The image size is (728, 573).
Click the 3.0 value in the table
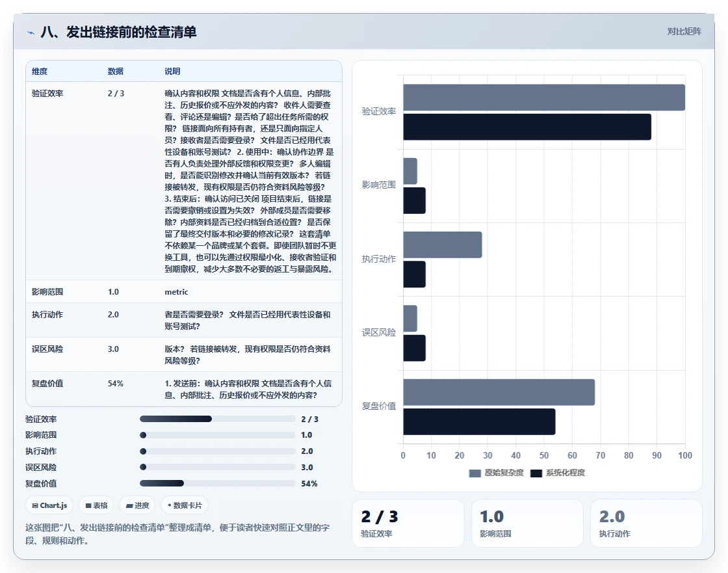click(x=113, y=349)
